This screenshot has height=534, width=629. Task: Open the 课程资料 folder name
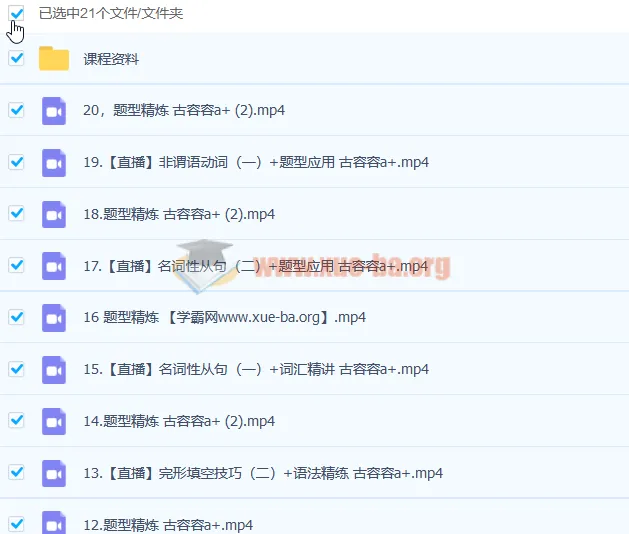tap(111, 59)
